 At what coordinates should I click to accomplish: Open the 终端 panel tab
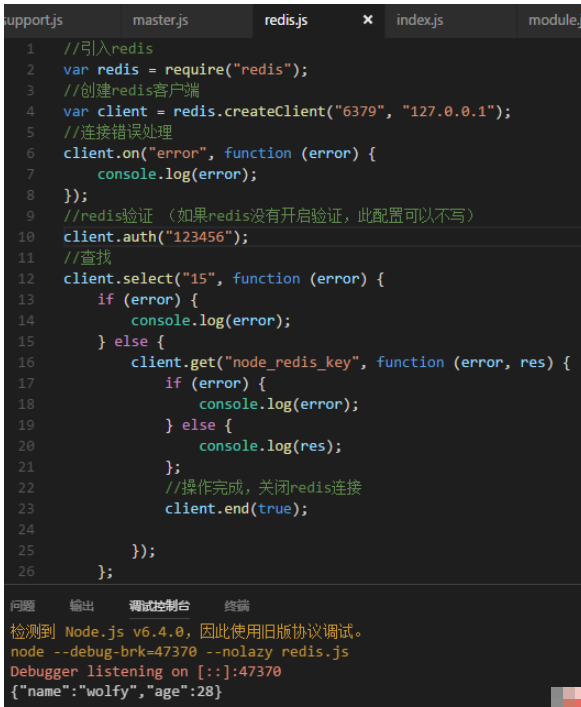[x=237, y=606]
